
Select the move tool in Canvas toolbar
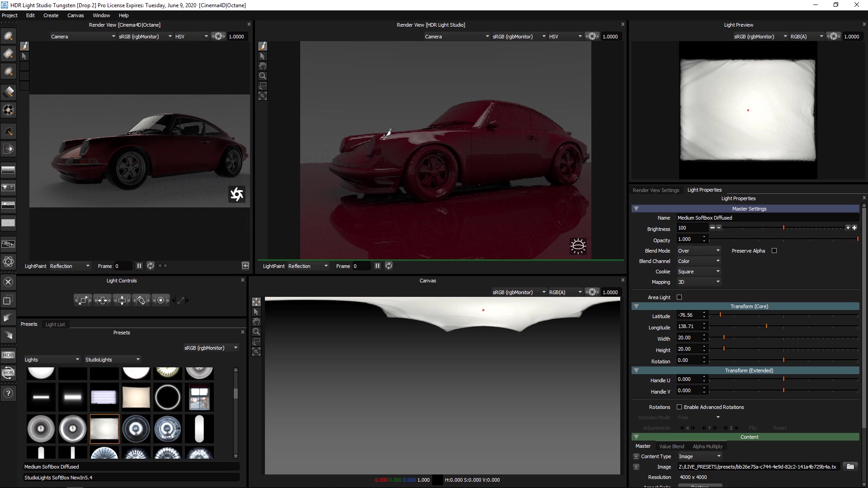[256, 301]
